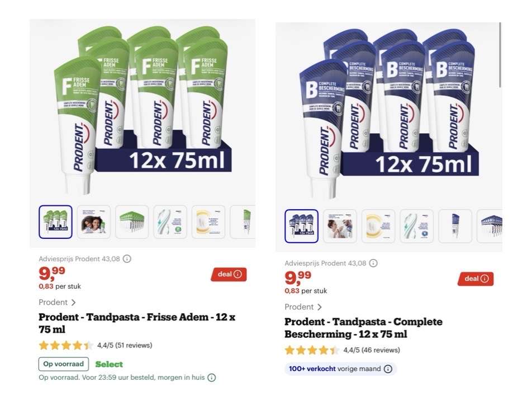532x419 pixels.
Task: Click the deal badge on Complete Bescherming product
Action: (476, 279)
